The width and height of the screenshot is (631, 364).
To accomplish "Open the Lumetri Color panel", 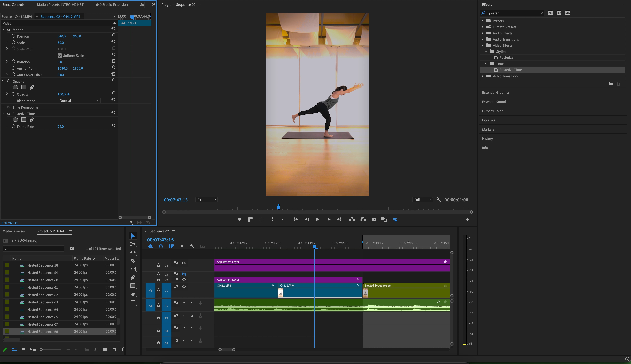I will point(492,111).
